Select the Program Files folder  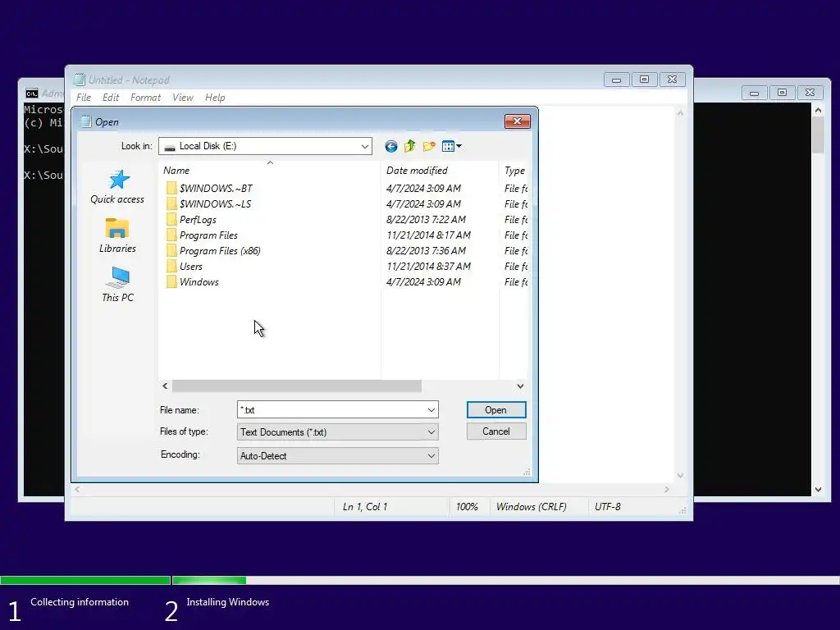click(x=208, y=235)
